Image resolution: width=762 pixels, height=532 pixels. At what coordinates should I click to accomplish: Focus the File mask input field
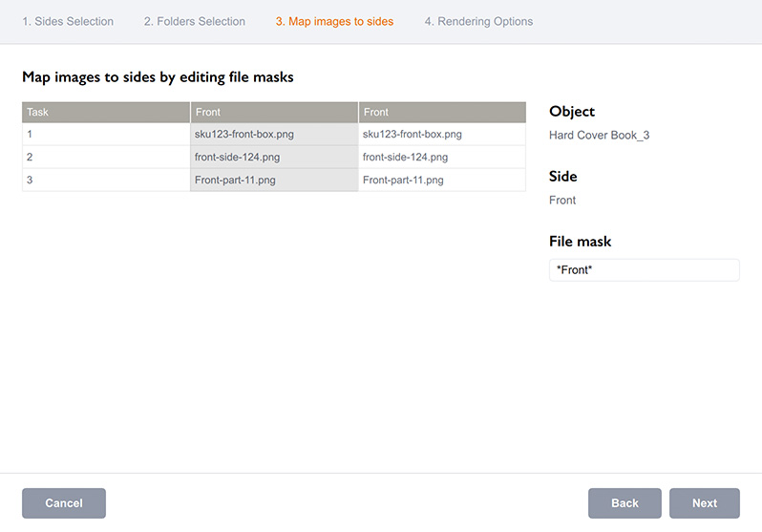coord(644,270)
